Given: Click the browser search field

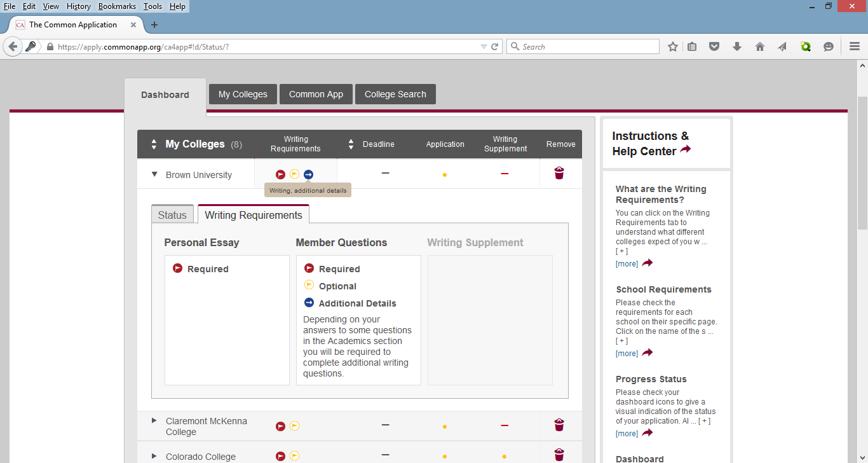Looking at the screenshot, I should (583, 46).
